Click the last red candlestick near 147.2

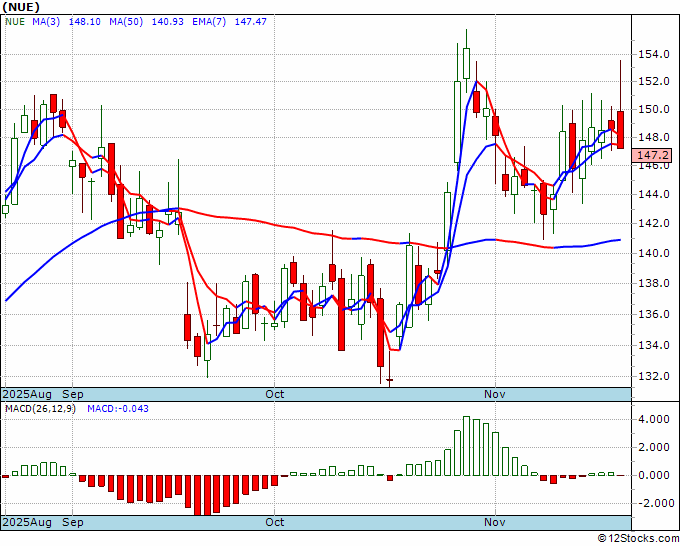(x=621, y=130)
